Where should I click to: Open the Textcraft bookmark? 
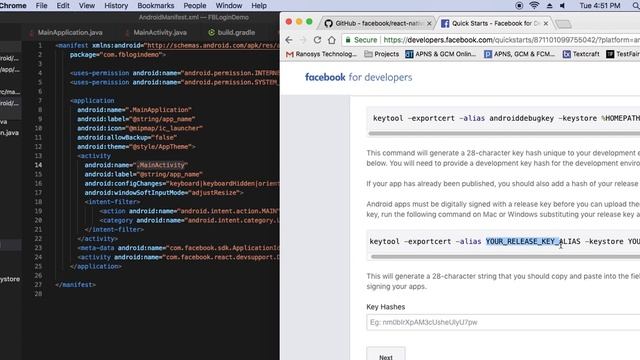(x=581, y=54)
